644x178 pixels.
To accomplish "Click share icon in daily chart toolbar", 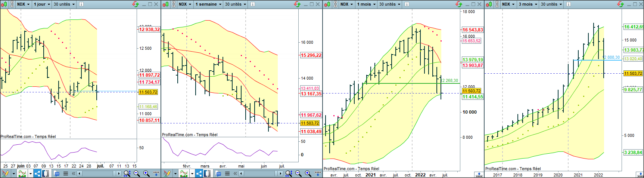I will point(37,174).
